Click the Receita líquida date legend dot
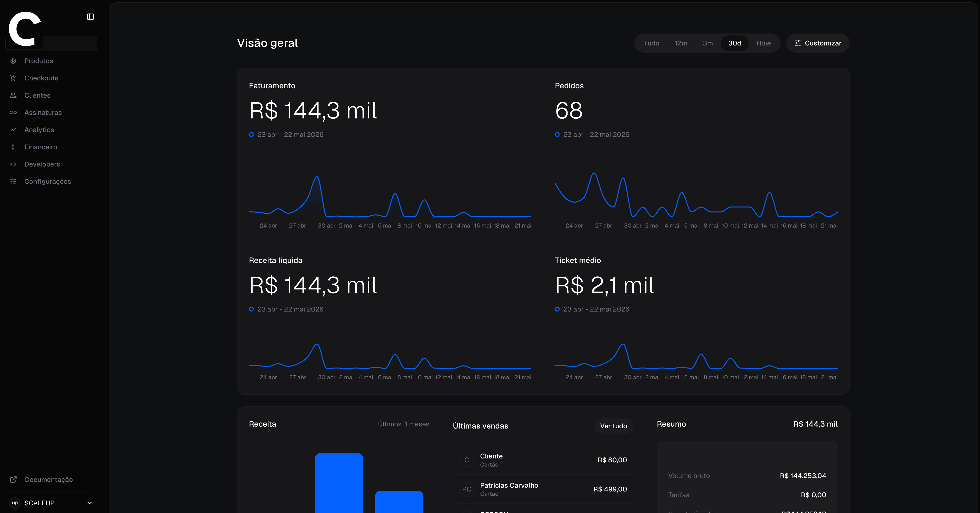Viewport: 980px width, 513px height. (x=251, y=309)
